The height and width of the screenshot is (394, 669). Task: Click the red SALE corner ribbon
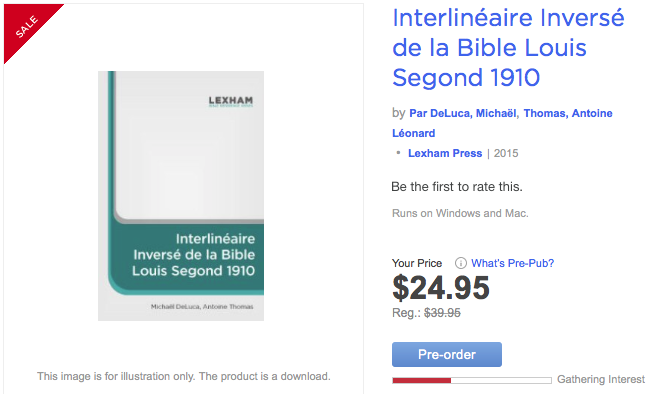tap(25, 24)
